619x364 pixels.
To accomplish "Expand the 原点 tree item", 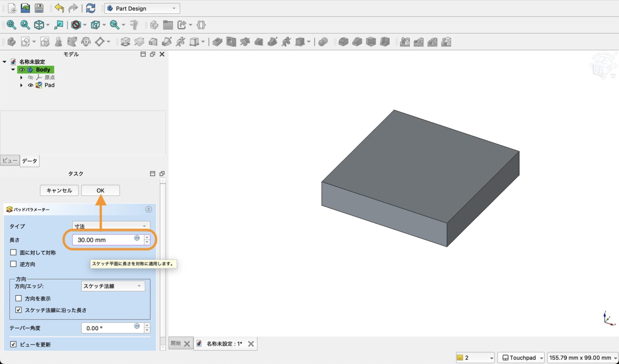I will 21,77.
